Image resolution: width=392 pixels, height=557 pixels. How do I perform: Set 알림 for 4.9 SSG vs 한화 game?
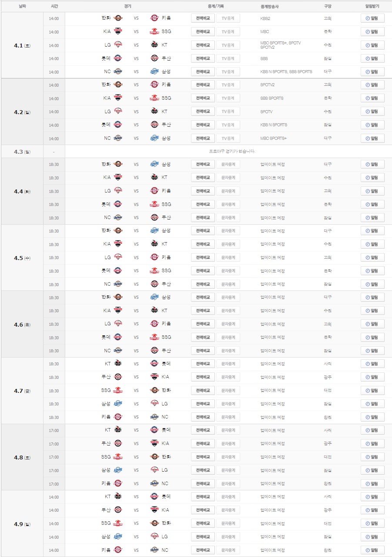(372, 523)
